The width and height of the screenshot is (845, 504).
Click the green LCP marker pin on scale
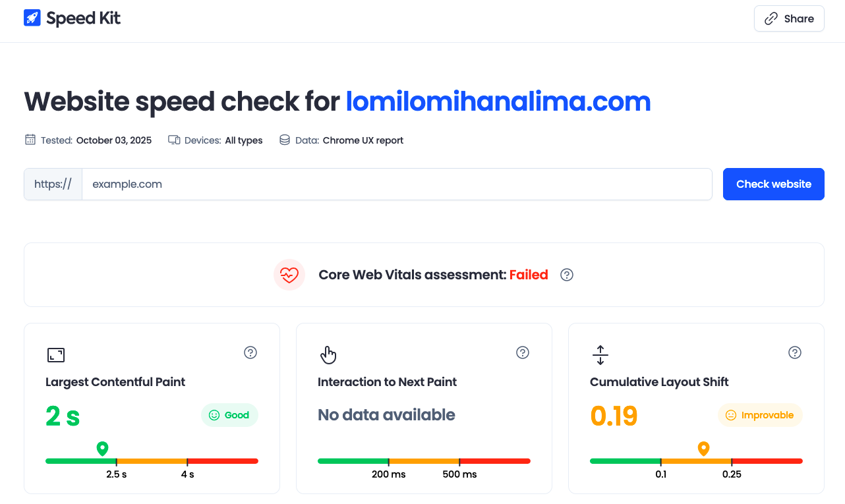[102, 449]
